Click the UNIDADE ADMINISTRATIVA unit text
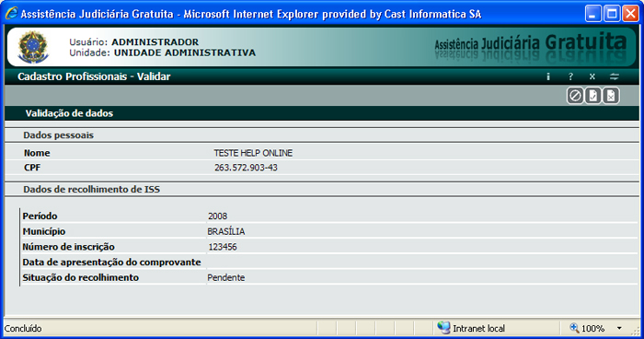Viewport: 644px width, 339px height. click(185, 53)
